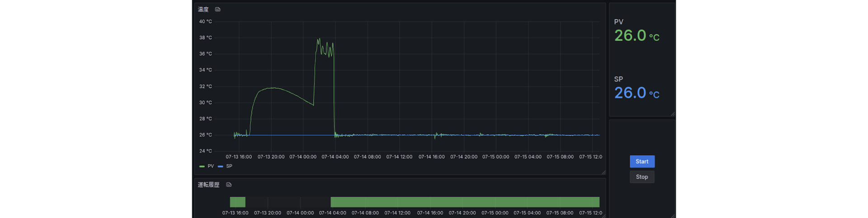
Task: Open the 温度 panel title menu
Action: click(203, 9)
